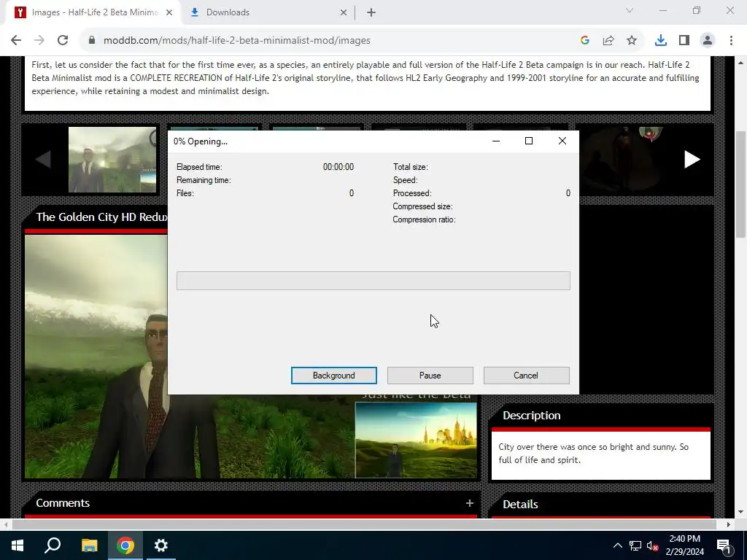The height and width of the screenshot is (560, 747).
Task: Click the Description panel heading
Action: [532, 415]
